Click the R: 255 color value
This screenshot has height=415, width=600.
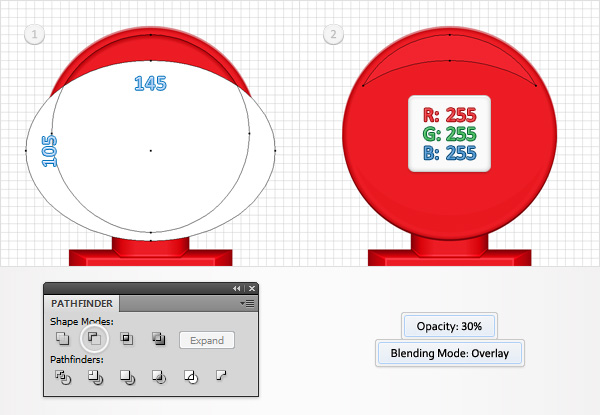[x=450, y=115]
